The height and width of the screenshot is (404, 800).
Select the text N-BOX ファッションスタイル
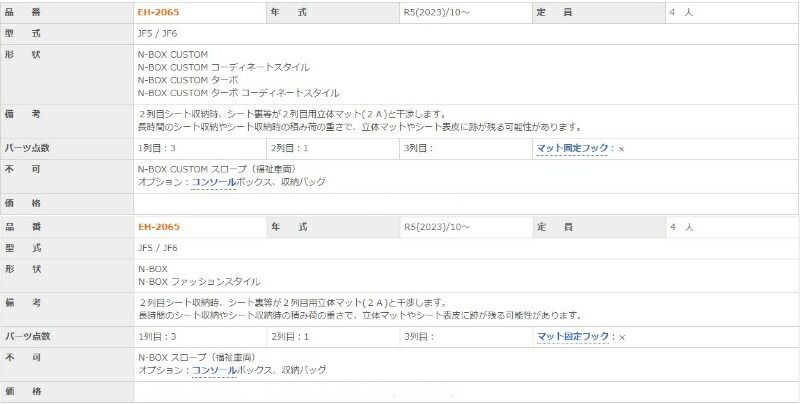[199, 282]
